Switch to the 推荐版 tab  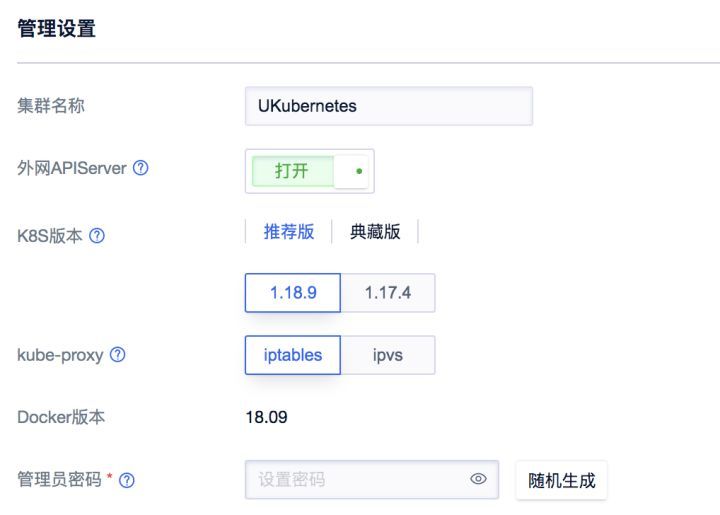click(x=289, y=232)
